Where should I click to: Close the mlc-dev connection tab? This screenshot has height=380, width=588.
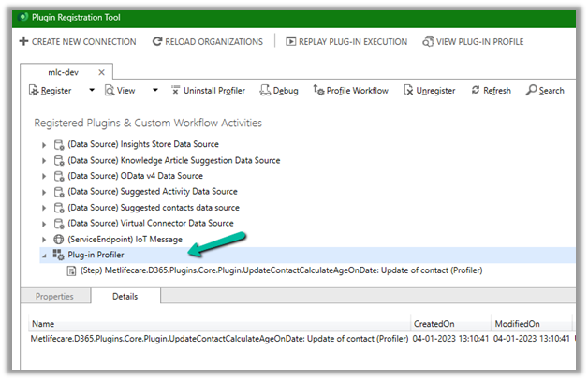[x=101, y=71]
